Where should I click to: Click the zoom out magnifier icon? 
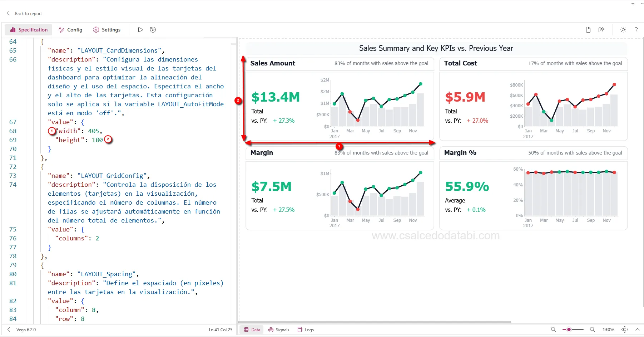click(553, 329)
